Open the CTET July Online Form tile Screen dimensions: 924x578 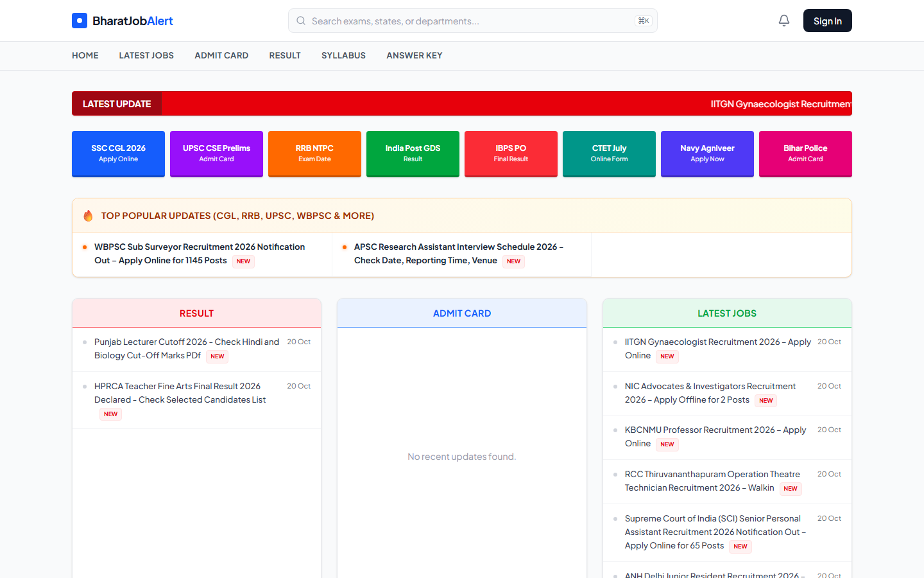coord(609,153)
